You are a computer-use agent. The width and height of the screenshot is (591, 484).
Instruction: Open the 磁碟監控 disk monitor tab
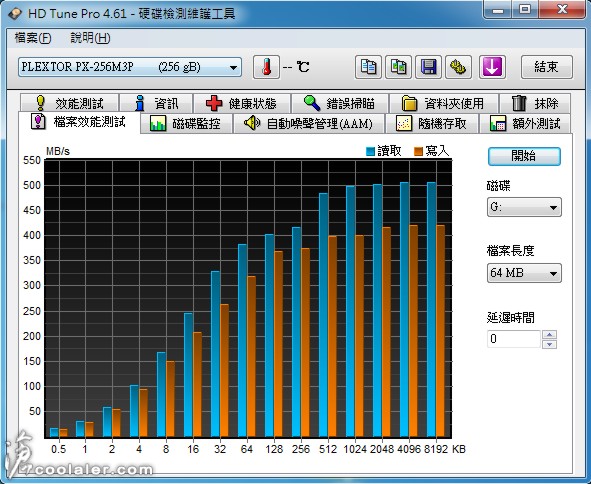coord(186,123)
